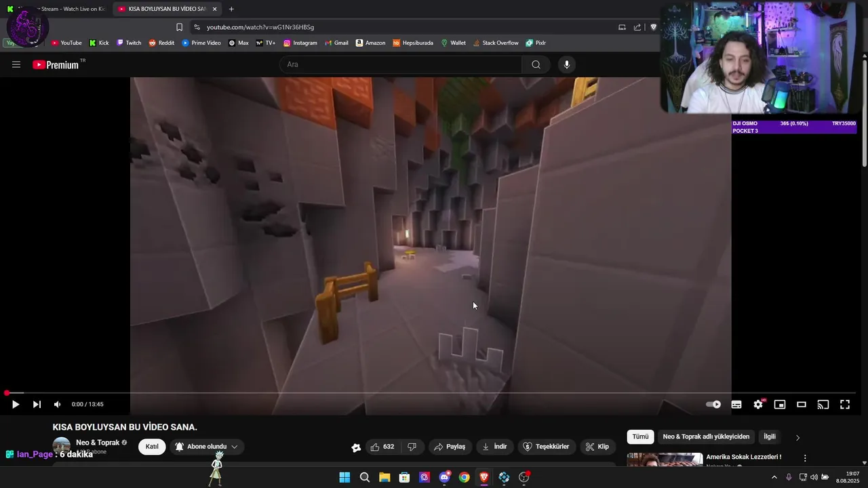
Task: Share the video via Paylaş
Action: click(x=450, y=447)
